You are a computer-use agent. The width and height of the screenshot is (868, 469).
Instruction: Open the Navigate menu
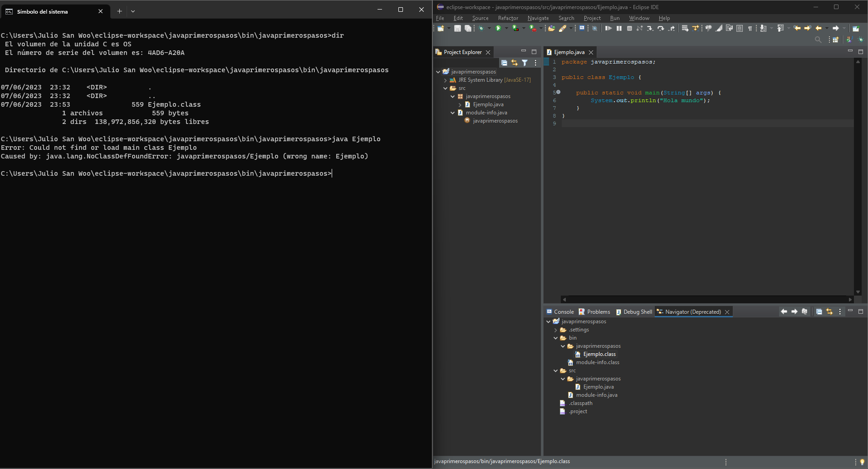538,18
